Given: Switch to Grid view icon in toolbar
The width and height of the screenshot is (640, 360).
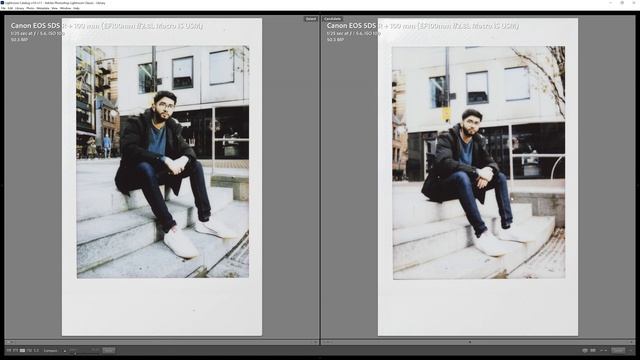Looking at the screenshot, I should click(x=9, y=350).
